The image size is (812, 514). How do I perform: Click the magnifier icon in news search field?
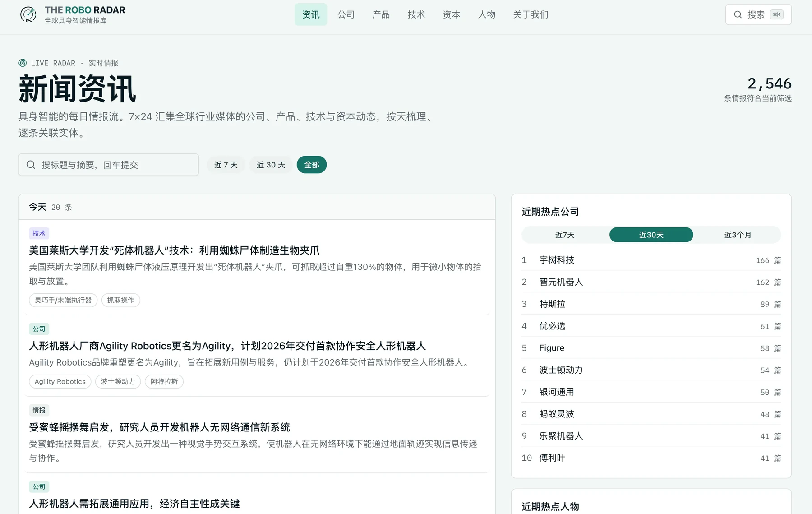31,165
